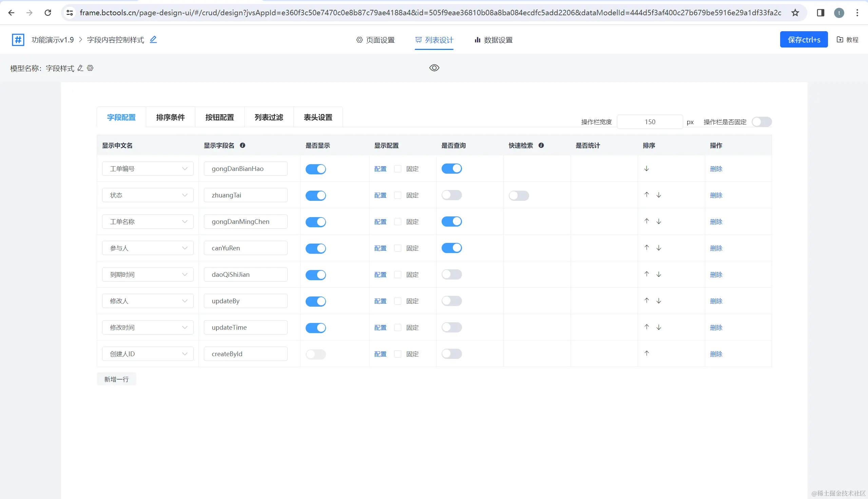
Task: Switch to 排序条件 tab
Action: point(170,117)
